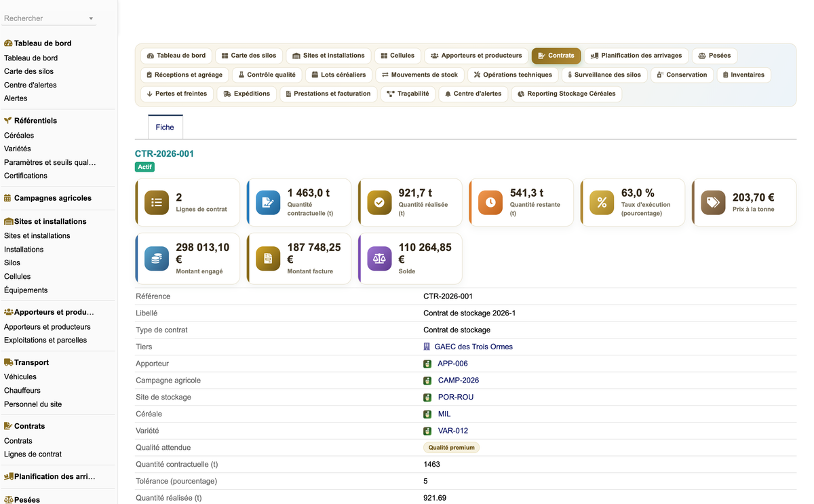Open Lignes de contrat in the sidebar
The height and width of the screenshot is (504, 814).
click(33, 454)
